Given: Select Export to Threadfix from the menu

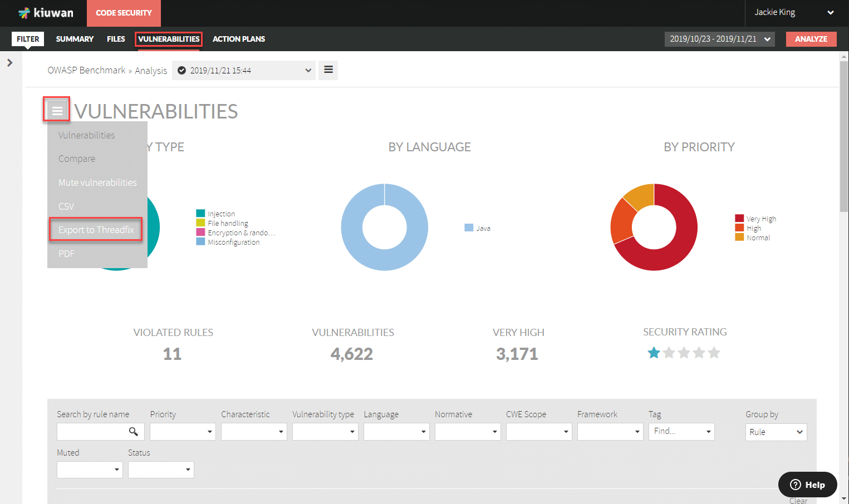Looking at the screenshot, I should (95, 229).
